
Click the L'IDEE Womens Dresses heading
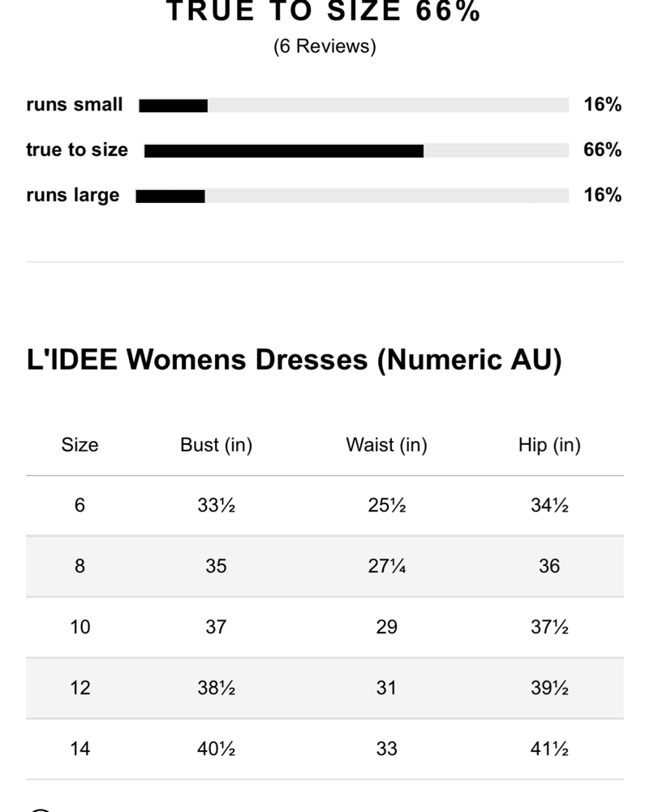pos(294,360)
